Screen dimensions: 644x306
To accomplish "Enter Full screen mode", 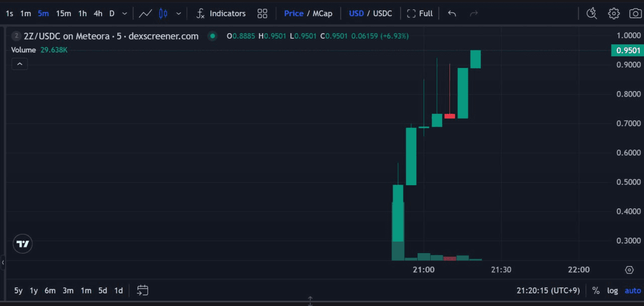I will pyautogui.click(x=420, y=14).
